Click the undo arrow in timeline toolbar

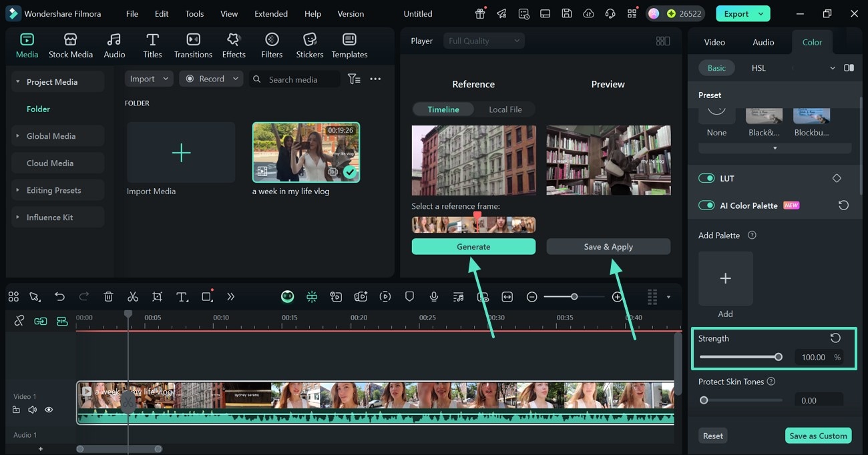coord(60,297)
